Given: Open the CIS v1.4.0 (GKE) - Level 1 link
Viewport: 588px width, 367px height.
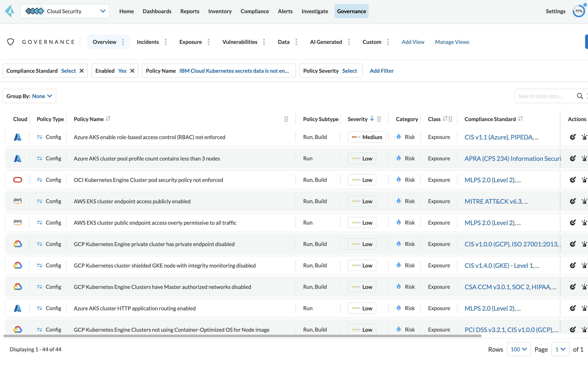Looking at the screenshot, I should 499,266.
